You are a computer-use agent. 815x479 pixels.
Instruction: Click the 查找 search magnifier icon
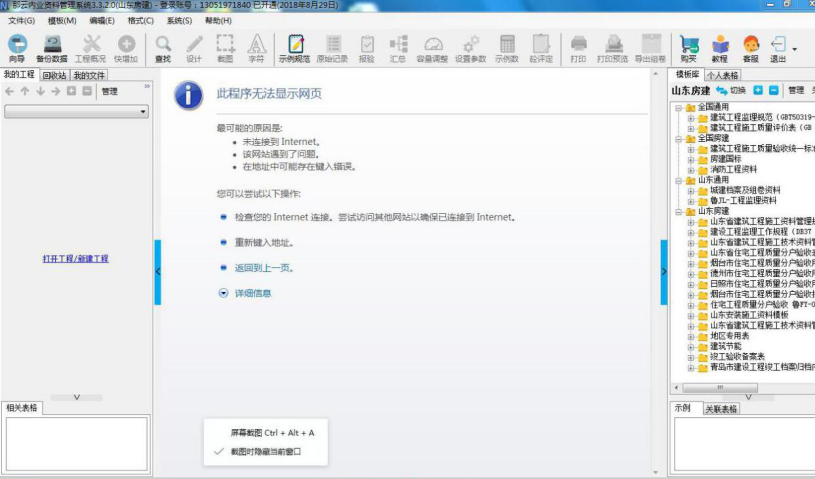click(163, 47)
